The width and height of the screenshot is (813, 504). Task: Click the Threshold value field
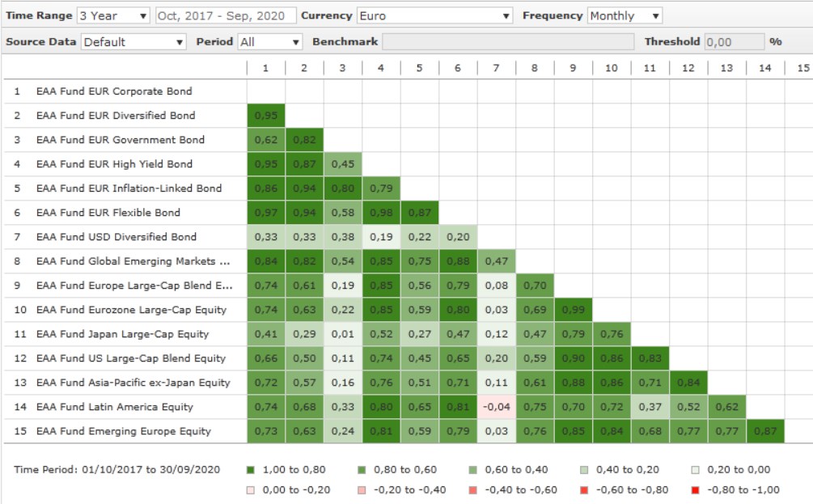734,41
